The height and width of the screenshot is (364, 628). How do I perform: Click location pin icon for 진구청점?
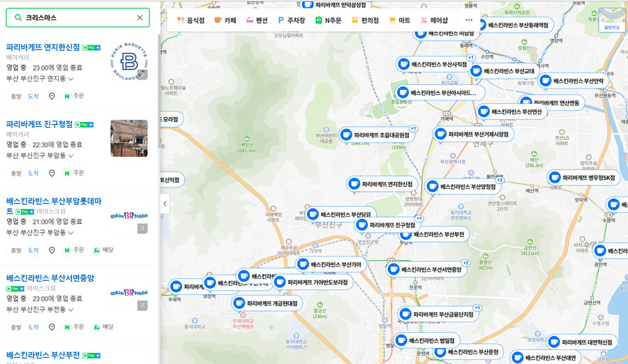tap(52, 173)
